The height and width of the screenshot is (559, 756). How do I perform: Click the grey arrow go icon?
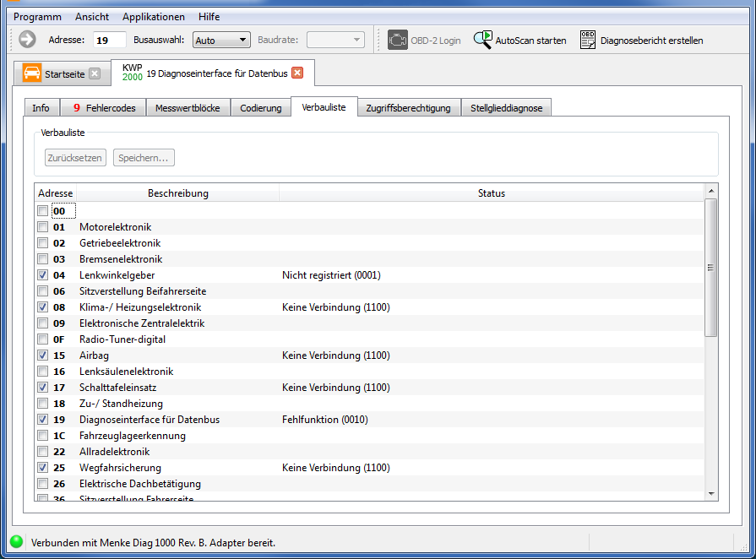[x=27, y=40]
